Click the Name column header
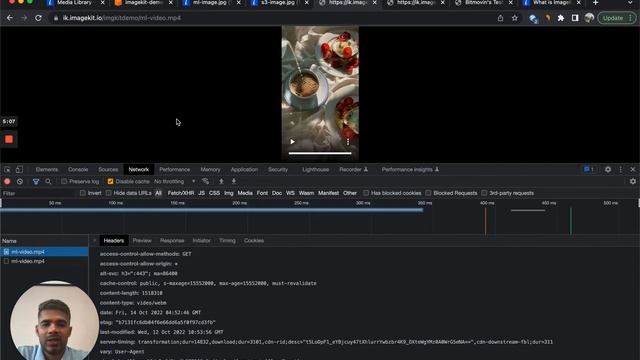640x360 pixels. 44,241
